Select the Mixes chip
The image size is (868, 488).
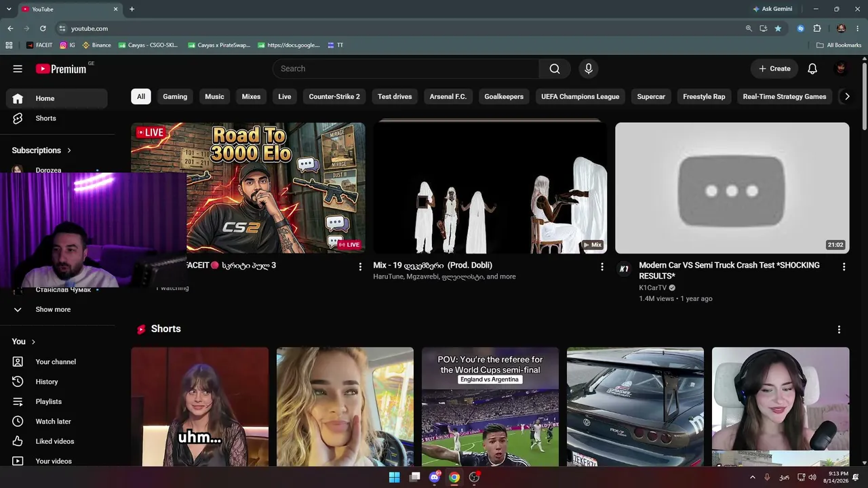[251, 97]
